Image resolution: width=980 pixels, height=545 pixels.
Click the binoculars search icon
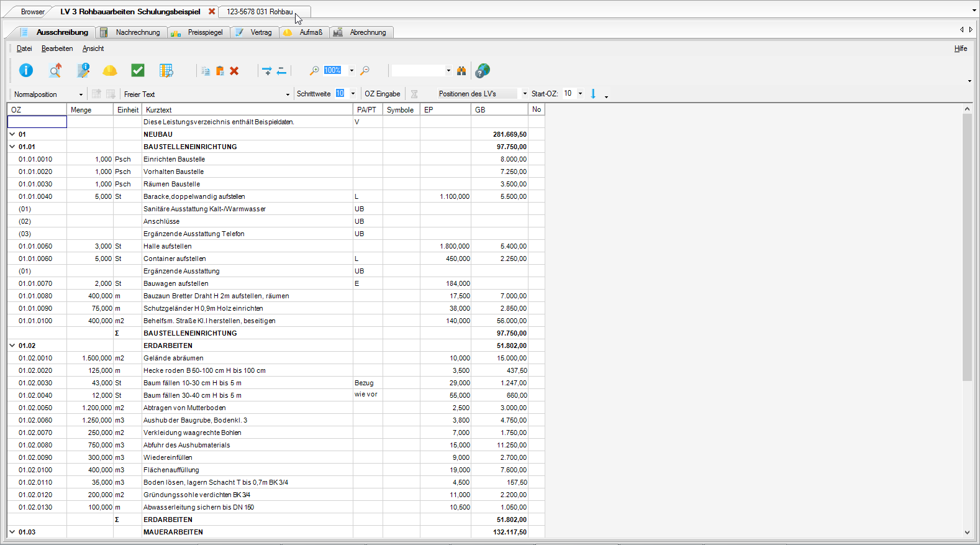click(461, 71)
